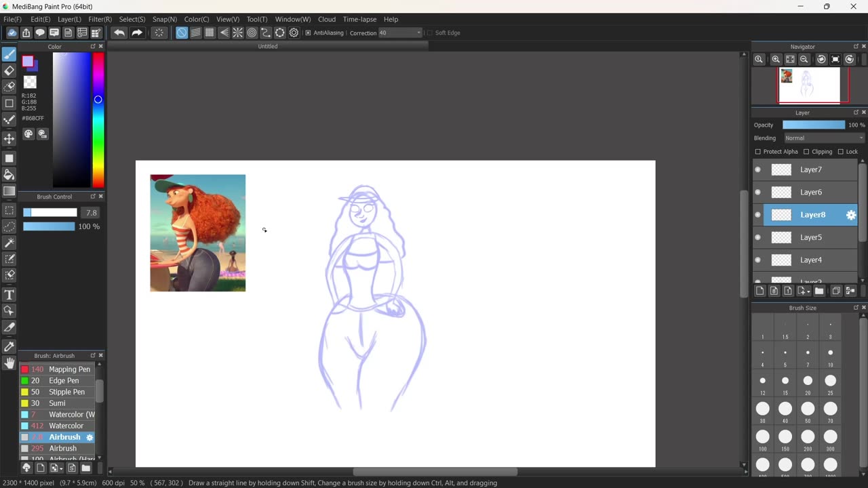This screenshot has height=488, width=868.
Task: Choose the concentric circle snap icon
Action: (x=252, y=33)
